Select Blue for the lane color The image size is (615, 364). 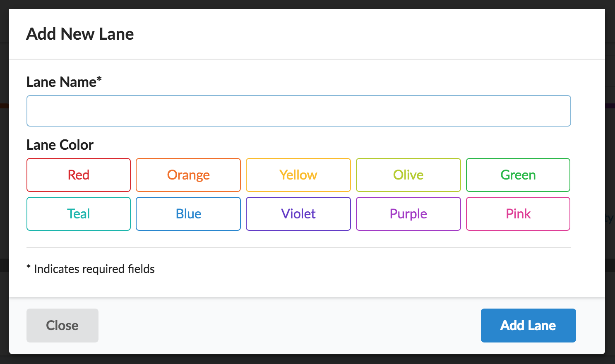188,214
